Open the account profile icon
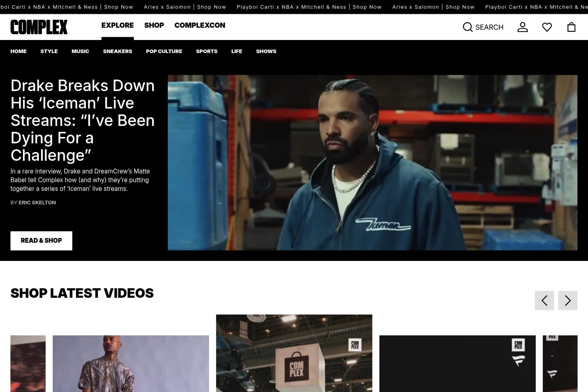Viewport: 588px width, 392px height. point(523,27)
